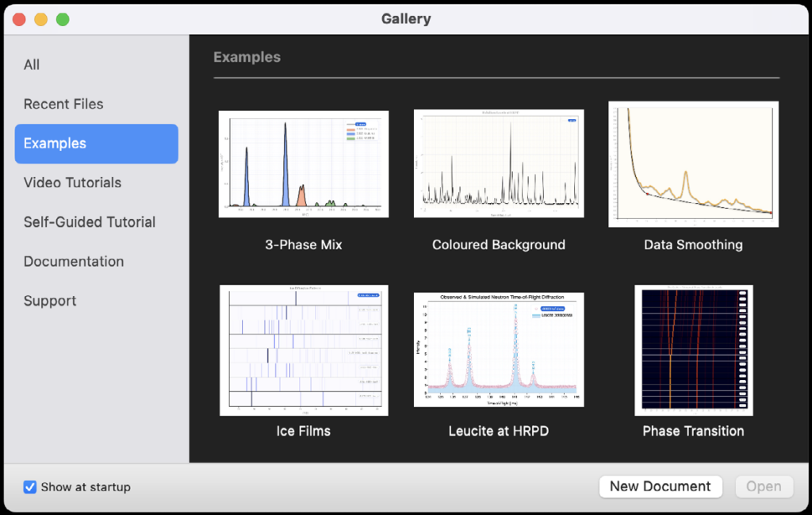Viewport: 812px width, 515px height.
Task: Pick the Ice Films example thumbnail
Action: click(x=303, y=350)
